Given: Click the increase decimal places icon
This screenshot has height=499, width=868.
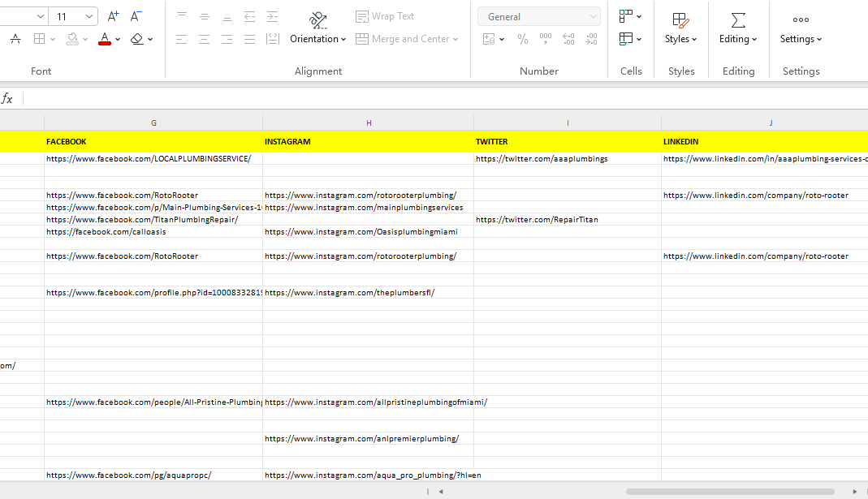Looking at the screenshot, I should (x=568, y=39).
